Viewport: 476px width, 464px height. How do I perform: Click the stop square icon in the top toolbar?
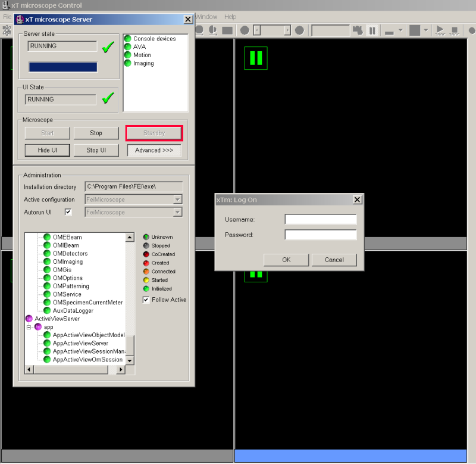455,30
